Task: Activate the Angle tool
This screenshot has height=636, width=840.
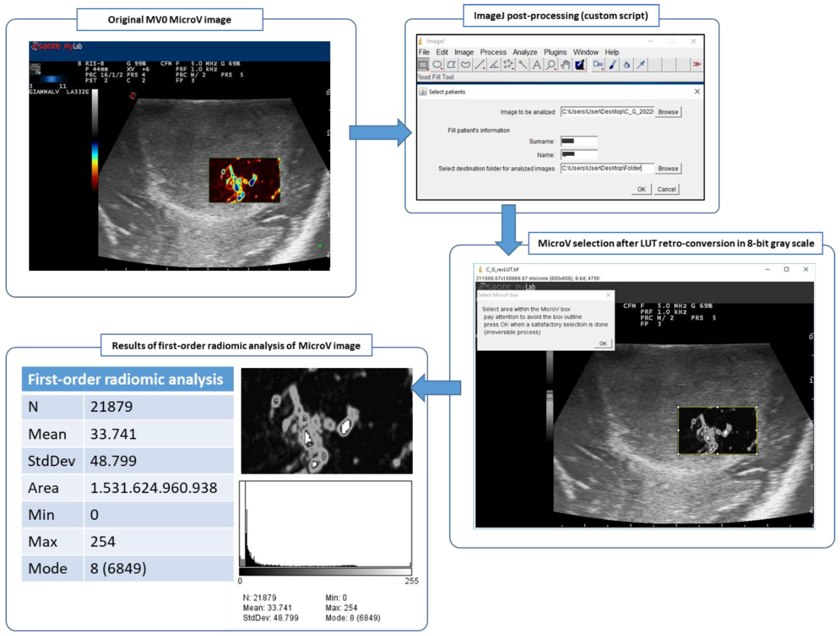Action: coord(494,65)
